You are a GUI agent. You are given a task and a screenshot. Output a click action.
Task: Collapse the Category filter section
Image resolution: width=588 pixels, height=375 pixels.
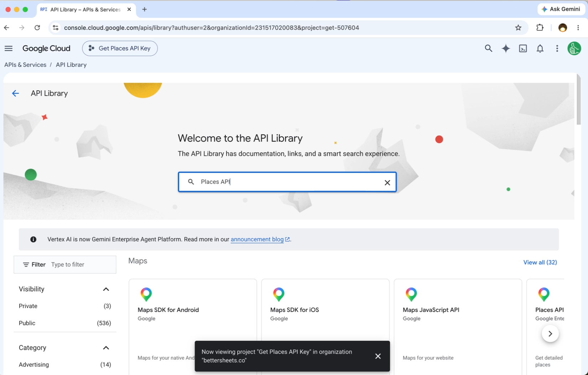106,348
